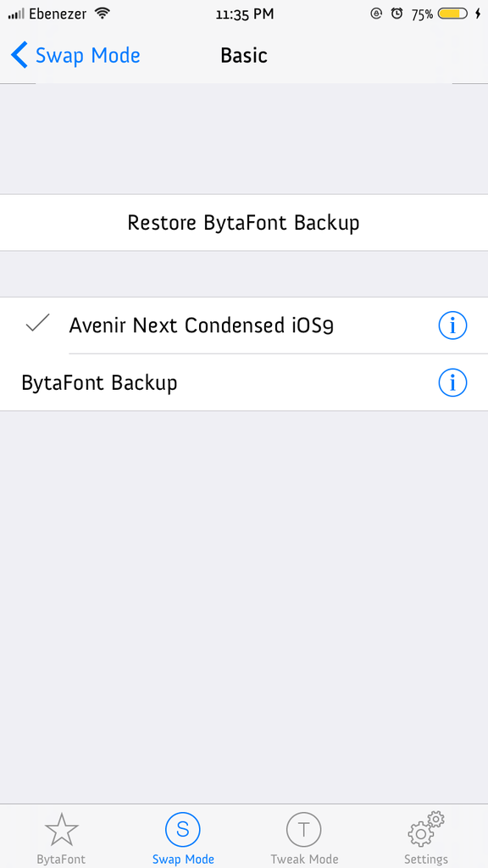488x868 pixels.
Task: Tap the alarm clock status icon
Action: coord(396,14)
